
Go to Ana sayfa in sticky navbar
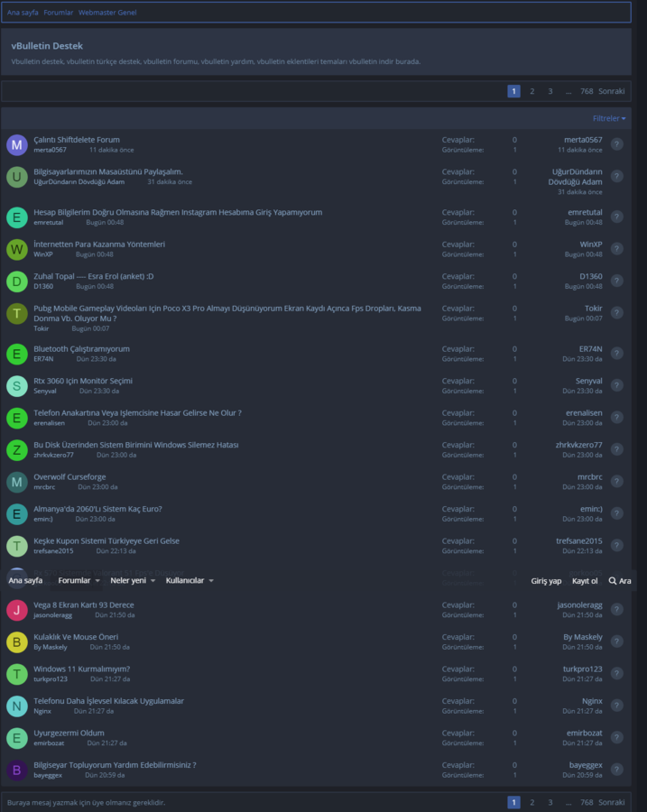[x=25, y=581]
